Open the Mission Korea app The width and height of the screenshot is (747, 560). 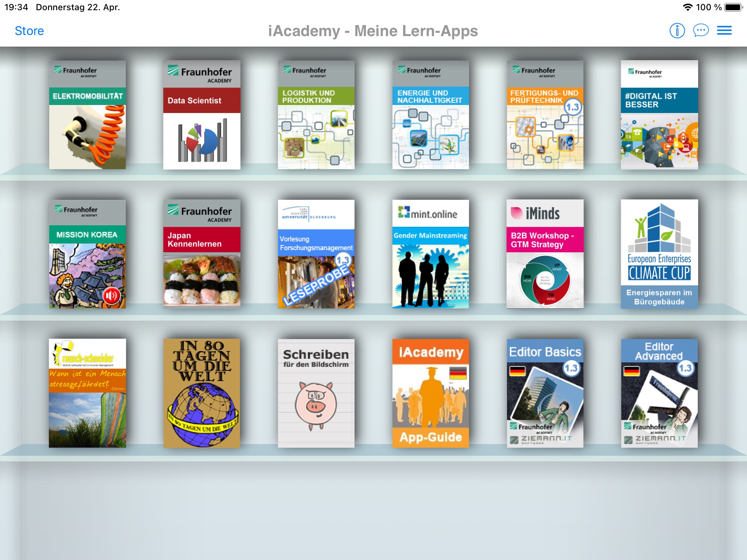point(88,254)
